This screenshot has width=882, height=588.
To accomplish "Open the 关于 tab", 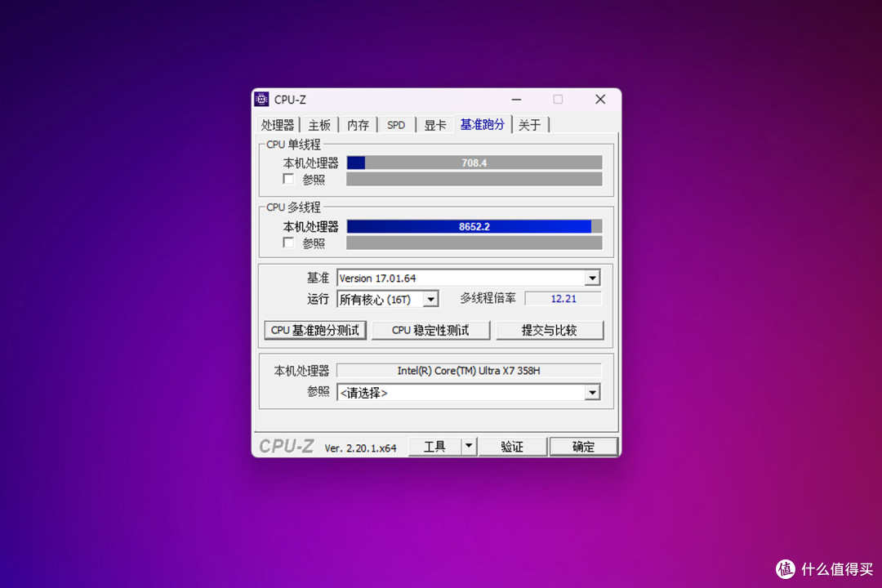I will (530, 125).
